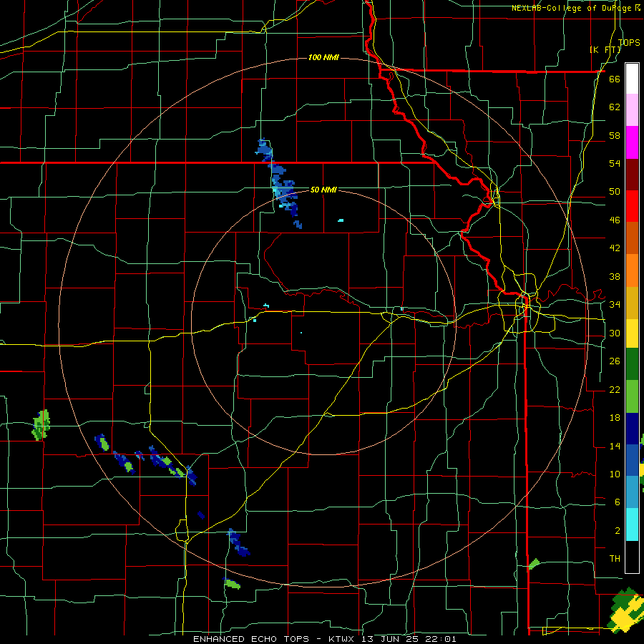Click the 30 legend value
The image size is (644, 644).
tap(615, 333)
